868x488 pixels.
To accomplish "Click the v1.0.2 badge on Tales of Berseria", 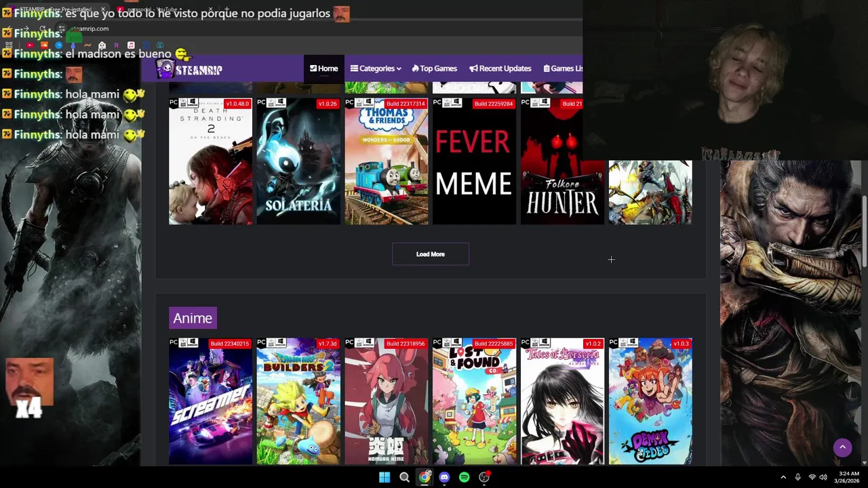I will (x=593, y=344).
